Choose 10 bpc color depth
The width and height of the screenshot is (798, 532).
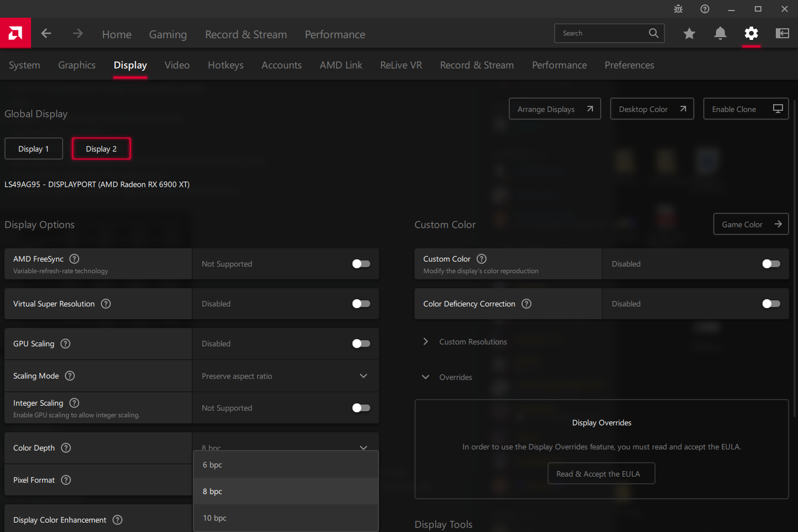click(x=286, y=518)
